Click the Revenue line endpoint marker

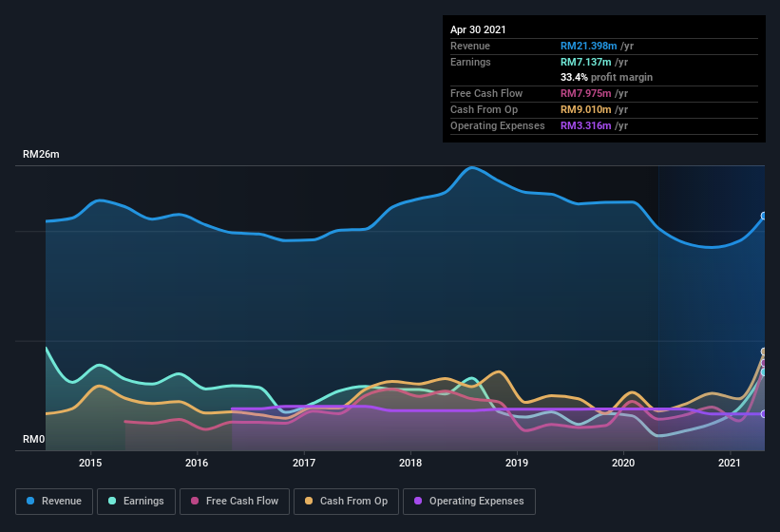(764, 216)
